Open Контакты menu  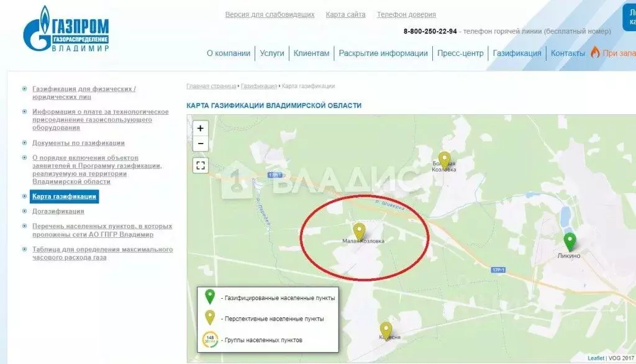[568, 53]
